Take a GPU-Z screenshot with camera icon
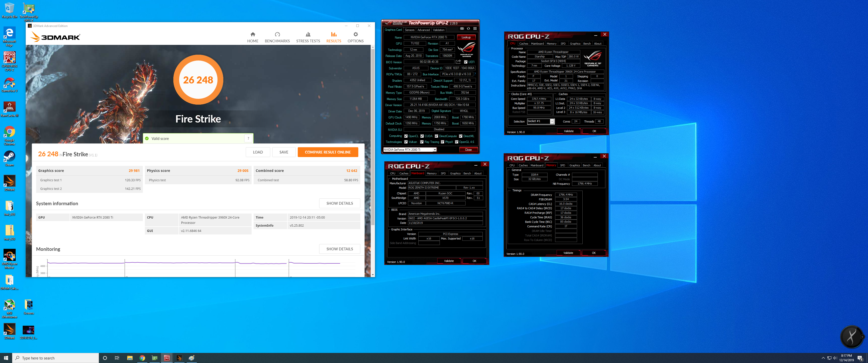This screenshot has height=363, width=868. [x=462, y=29]
